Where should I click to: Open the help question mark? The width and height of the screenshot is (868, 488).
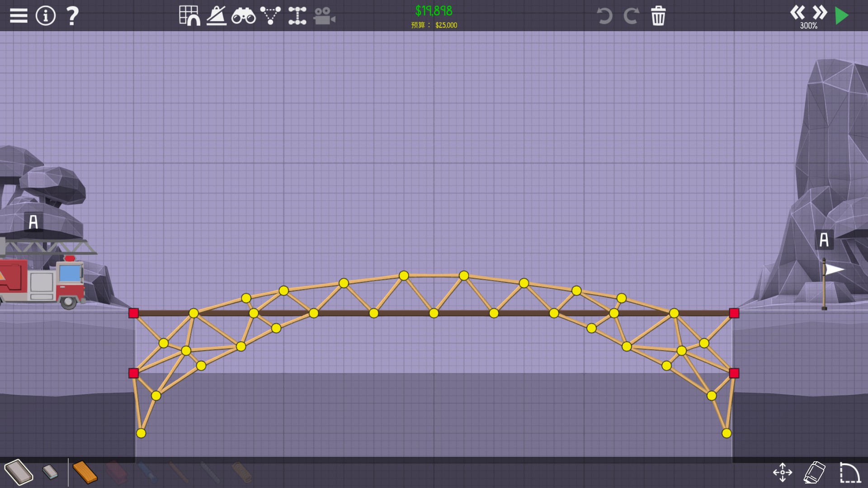click(72, 16)
